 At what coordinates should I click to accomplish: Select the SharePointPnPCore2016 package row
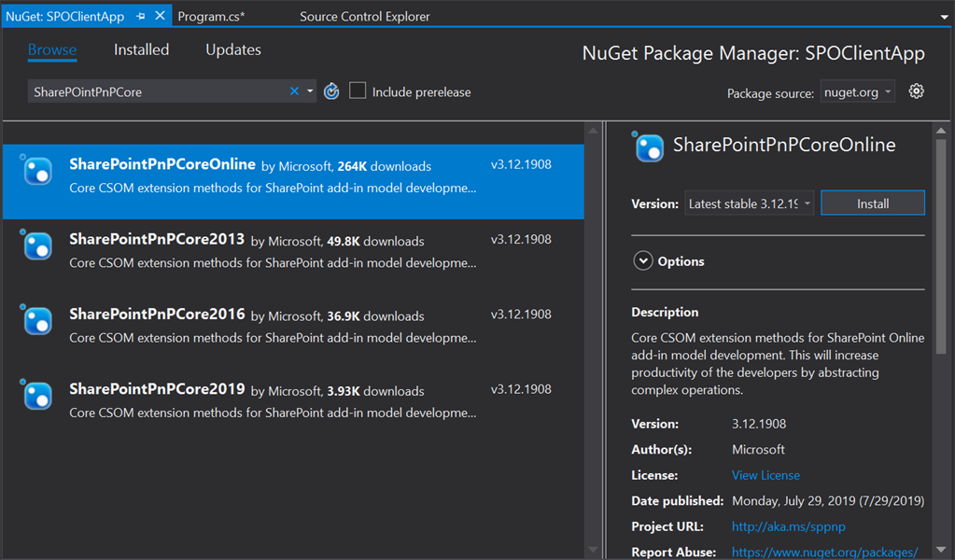coord(293,331)
